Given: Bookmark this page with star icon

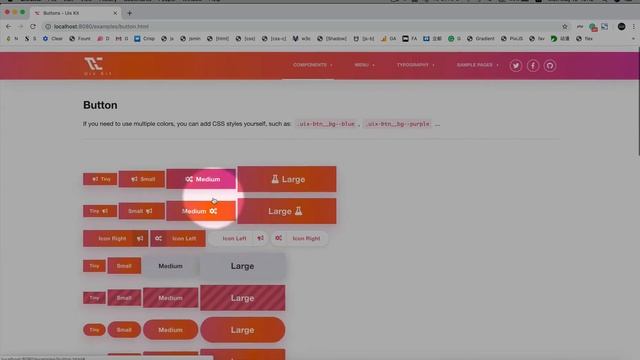Looking at the screenshot, I should (x=565, y=27).
